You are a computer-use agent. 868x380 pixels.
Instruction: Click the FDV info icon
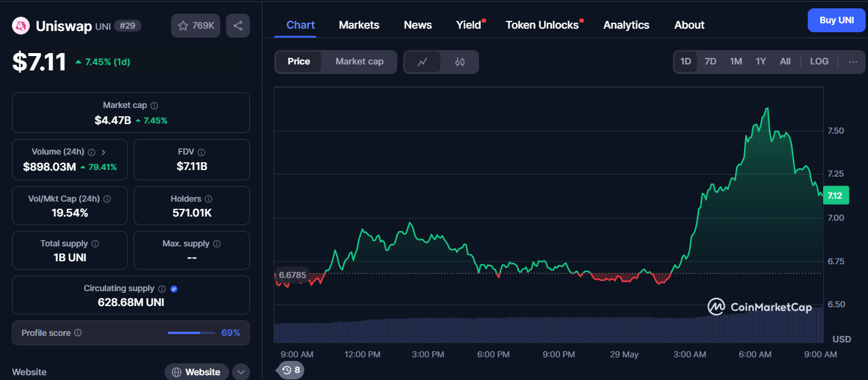tap(201, 152)
